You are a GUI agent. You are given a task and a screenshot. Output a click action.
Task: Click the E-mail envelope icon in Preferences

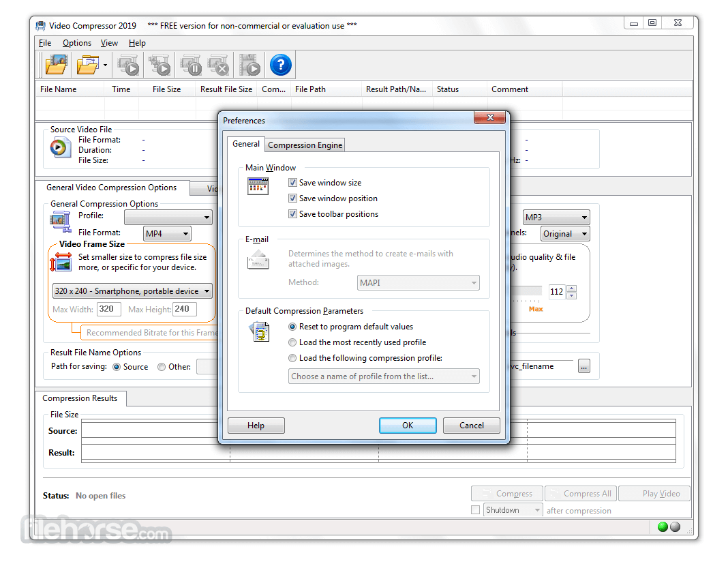click(258, 259)
